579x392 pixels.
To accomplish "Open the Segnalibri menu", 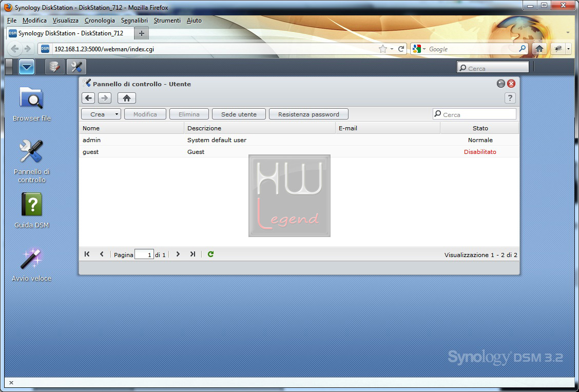I will 134,21.
